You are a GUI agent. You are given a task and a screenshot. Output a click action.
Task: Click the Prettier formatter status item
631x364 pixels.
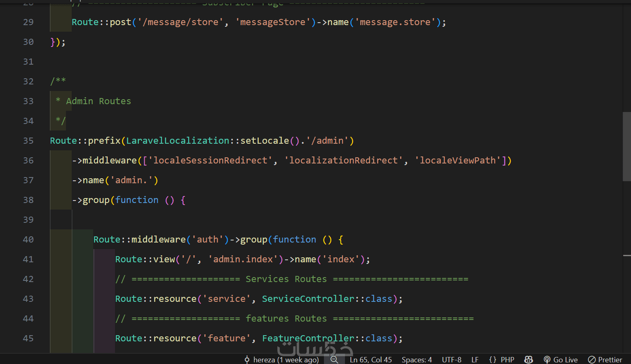[605, 359]
